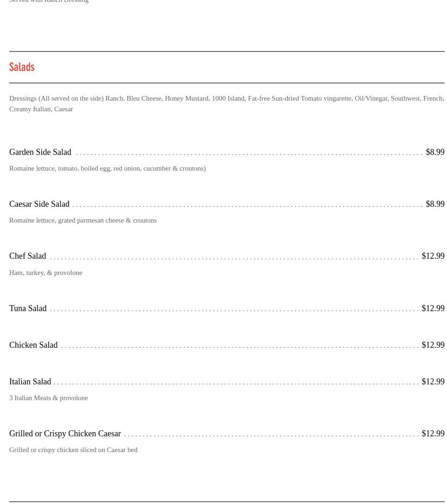The image size is (447, 504).
Task: Select the Garden Side Salad item name
Action: click(x=40, y=152)
